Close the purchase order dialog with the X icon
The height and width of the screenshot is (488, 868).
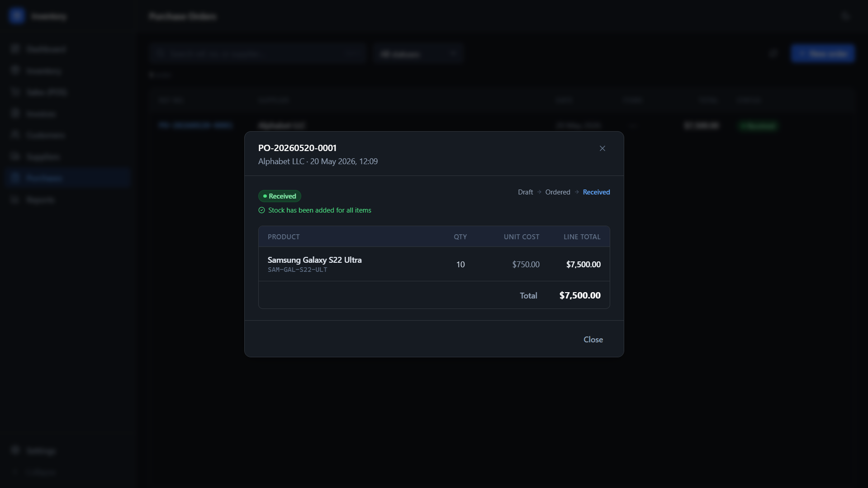click(602, 148)
